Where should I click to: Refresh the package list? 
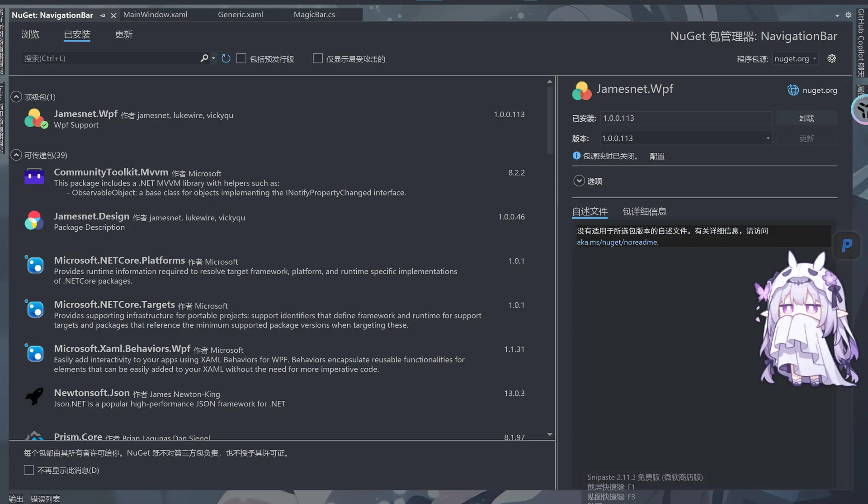(226, 59)
